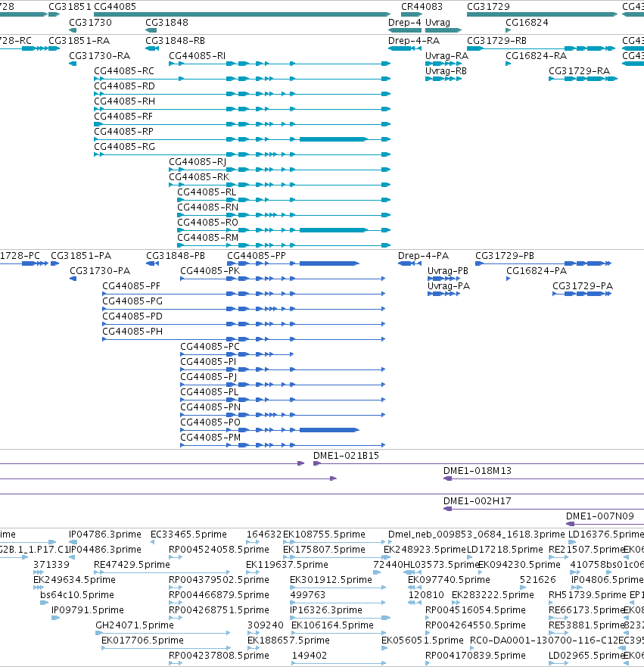Select protein CG44085-PG
The width and height of the screenshot is (644, 667).
coord(244,309)
